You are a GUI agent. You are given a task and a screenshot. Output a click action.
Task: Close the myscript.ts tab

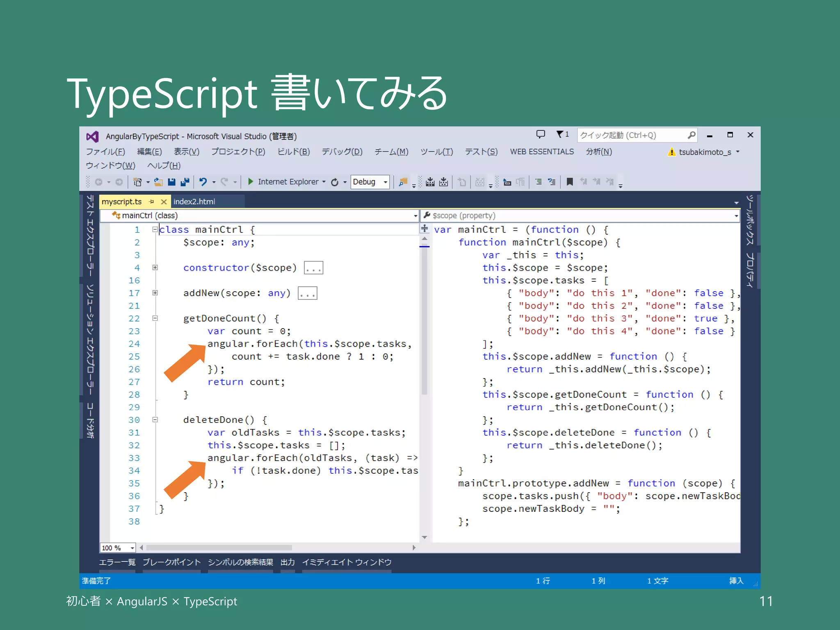point(164,202)
